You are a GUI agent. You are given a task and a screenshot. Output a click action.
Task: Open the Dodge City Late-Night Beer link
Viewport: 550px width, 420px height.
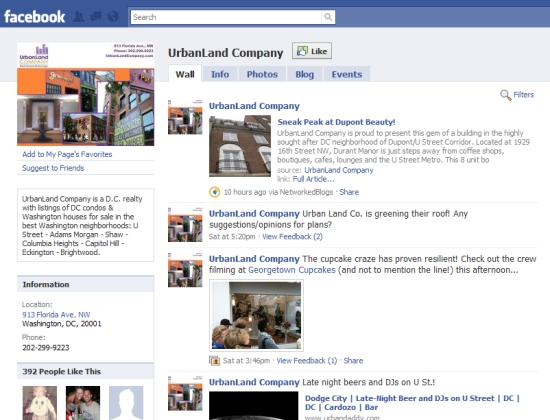coord(412,402)
